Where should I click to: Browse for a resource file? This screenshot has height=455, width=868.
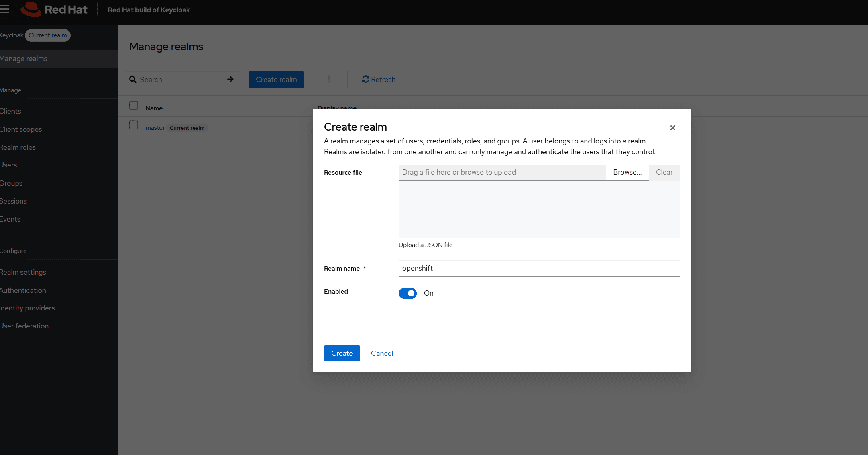(x=627, y=173)
